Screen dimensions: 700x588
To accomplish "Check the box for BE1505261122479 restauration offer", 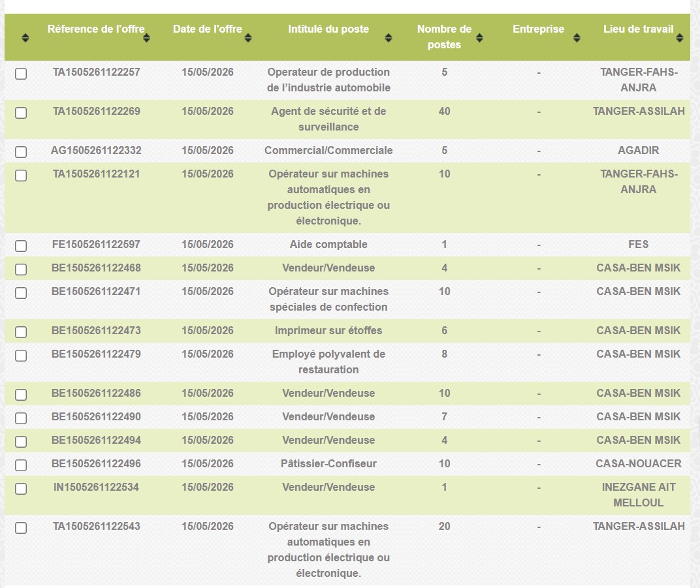I will click(21, 356).
